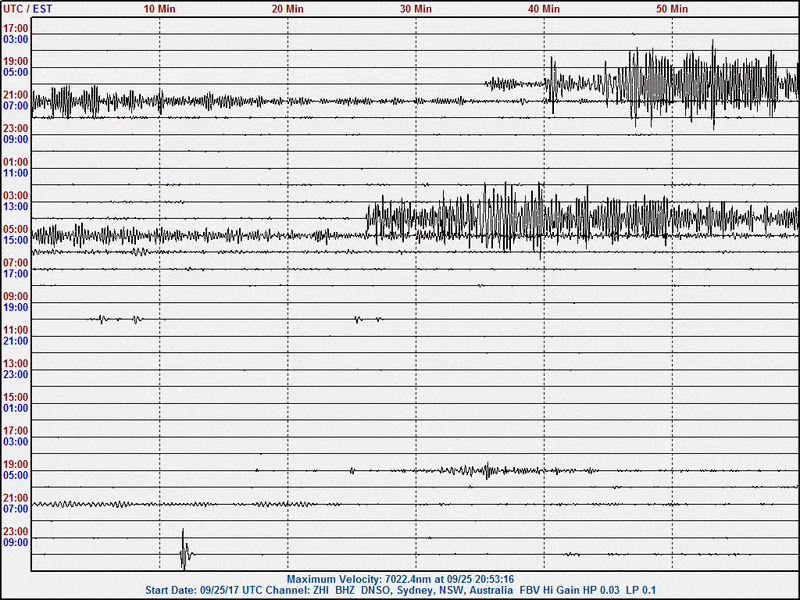Click the 11:00 UTC row label

[16, 330]
